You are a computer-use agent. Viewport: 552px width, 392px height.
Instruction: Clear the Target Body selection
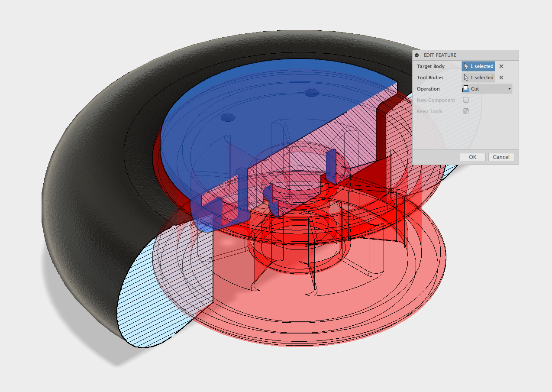point(501,66)
